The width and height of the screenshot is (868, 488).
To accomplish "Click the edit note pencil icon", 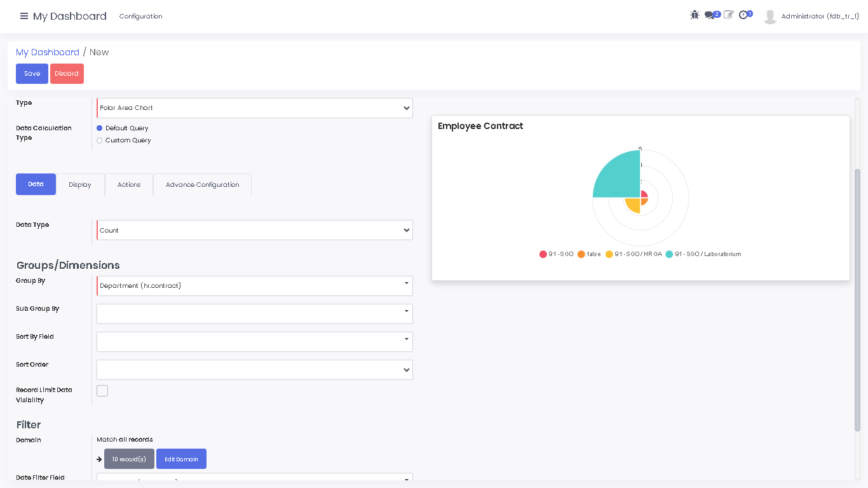I will point(728,15).
